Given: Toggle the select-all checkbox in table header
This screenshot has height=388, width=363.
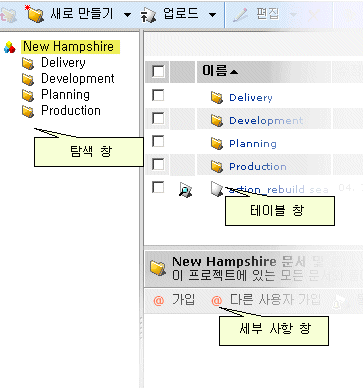Looking at the screenshot, I should 158,71.
